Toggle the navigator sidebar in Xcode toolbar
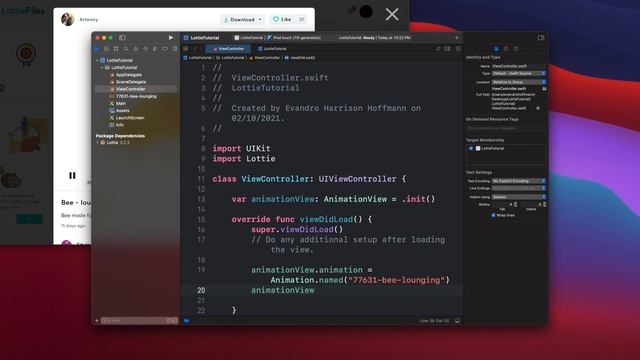This screenshot has height=360, width=640. (x=122, y=38)
